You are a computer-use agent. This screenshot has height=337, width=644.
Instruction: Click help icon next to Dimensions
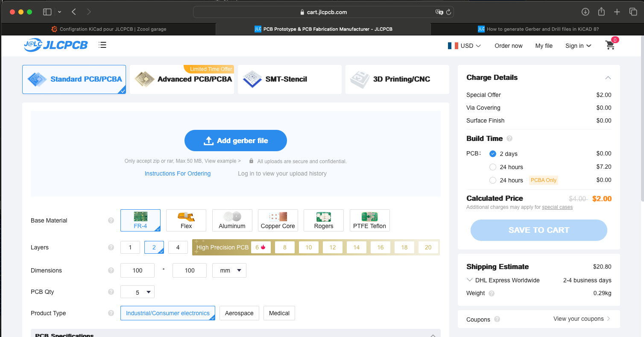(x=111, y=270)
